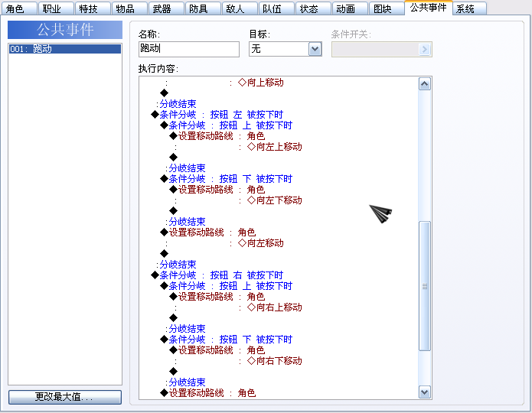532x413 pixels.
Task: Click the scroll down arrow of event list
Action: 425,392
